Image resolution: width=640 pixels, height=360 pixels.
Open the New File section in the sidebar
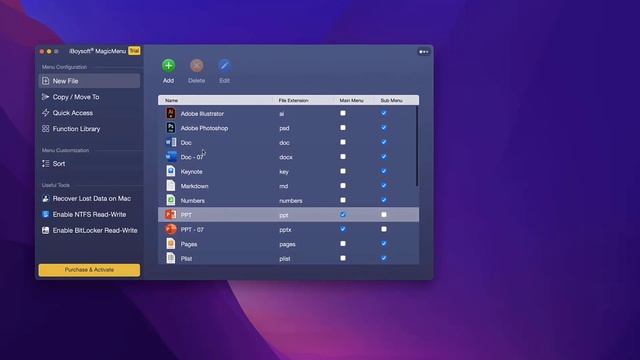[x=89, y=81]
